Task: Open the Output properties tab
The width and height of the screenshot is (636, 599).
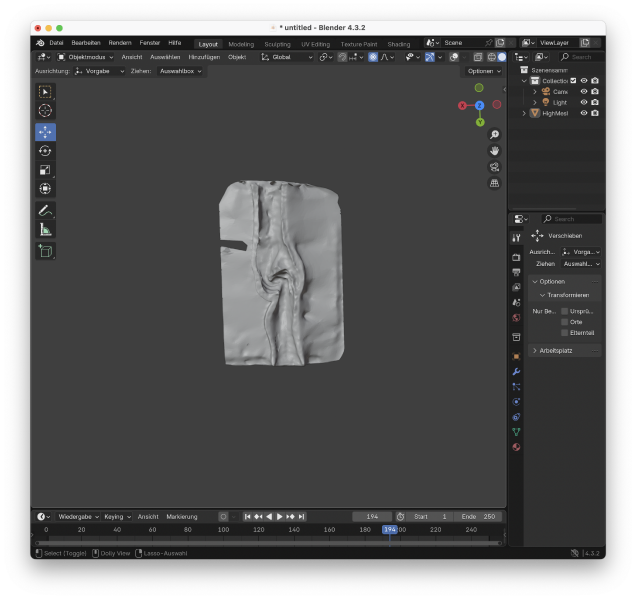Action: 516,272
